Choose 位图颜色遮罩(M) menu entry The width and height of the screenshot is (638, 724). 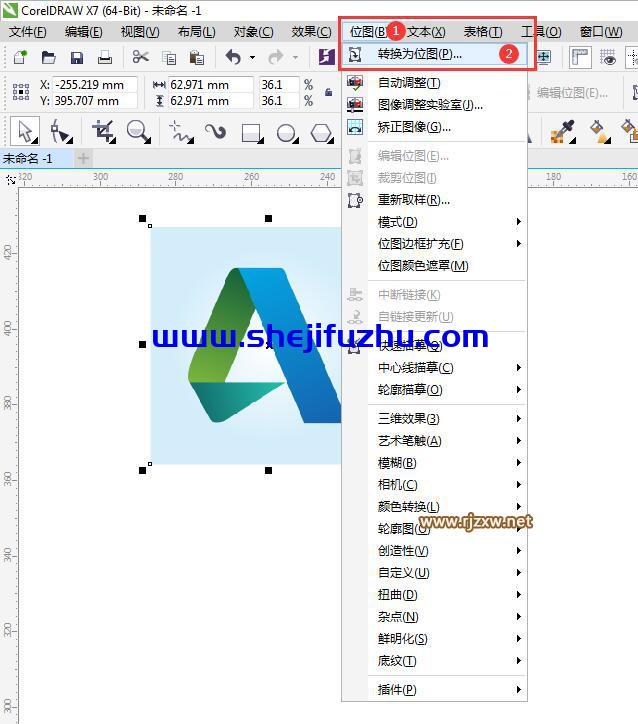click(434, 265)
